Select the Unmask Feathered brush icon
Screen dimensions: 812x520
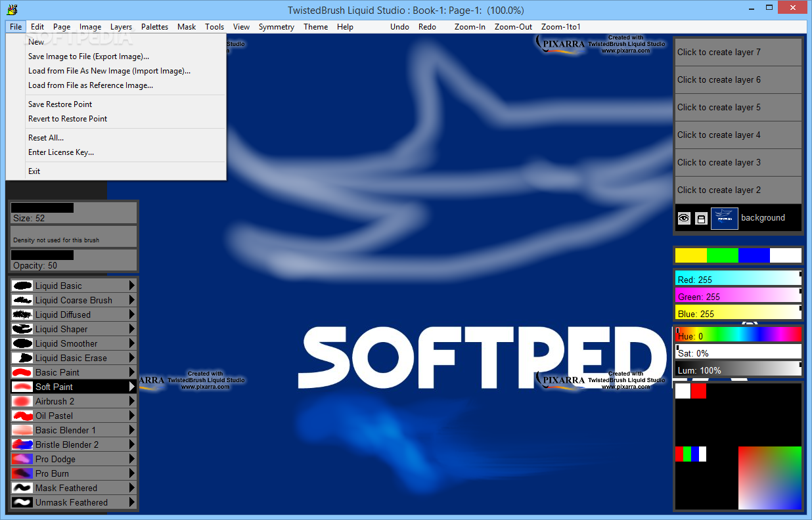[x=22, y=502]
